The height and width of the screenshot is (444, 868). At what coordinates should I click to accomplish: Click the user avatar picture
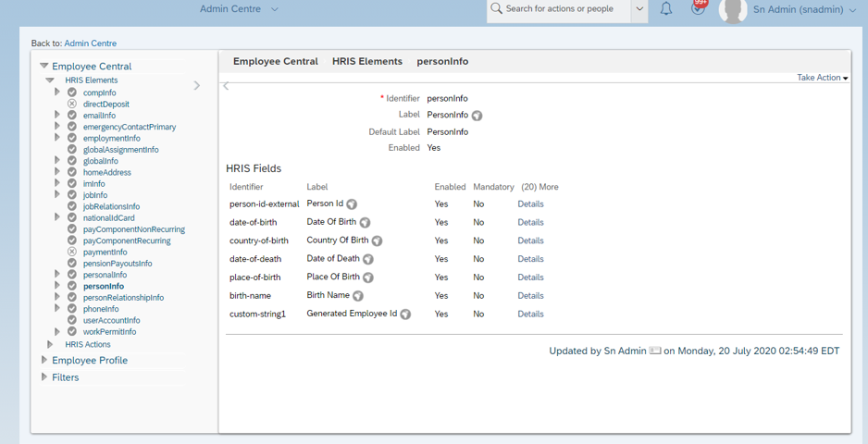[733, 11]
